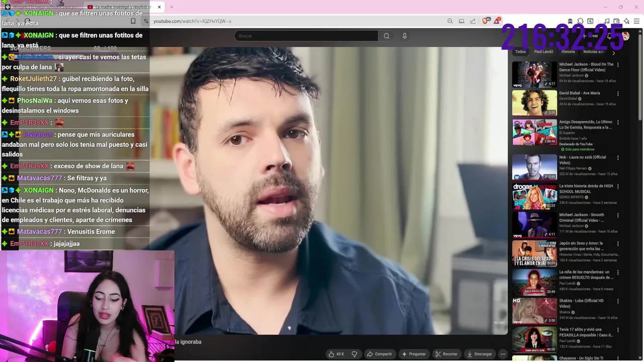Viewport: 644px width, 362px height.
Task: Open options menu for Amigo Desaparecido video
Action: tap(618, 122)
